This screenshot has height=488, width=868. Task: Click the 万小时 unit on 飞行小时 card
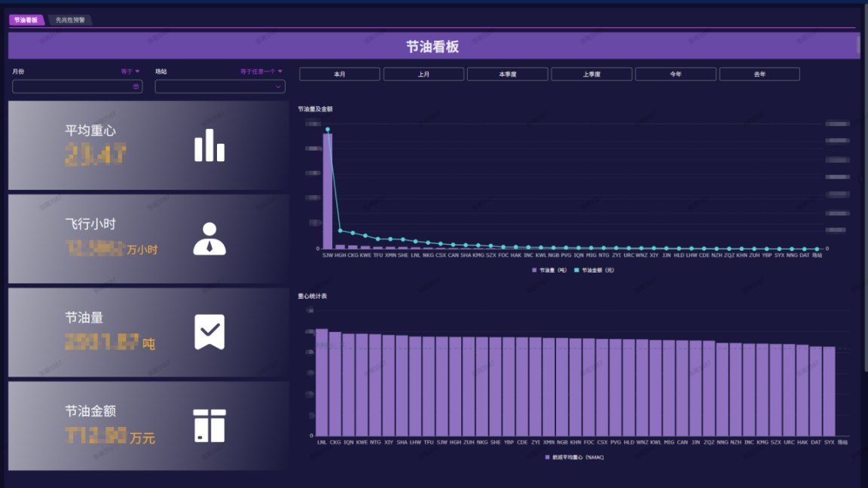pos(142,250)
